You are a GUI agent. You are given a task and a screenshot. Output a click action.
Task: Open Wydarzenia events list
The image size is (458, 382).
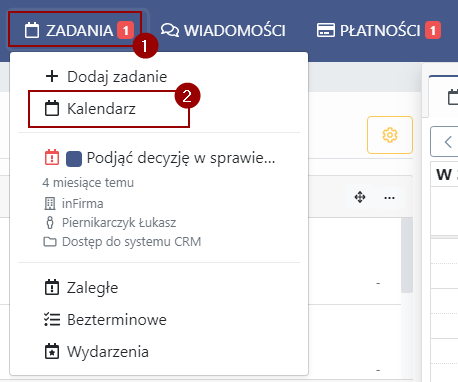pyautogui.click(x=97, y=352)
